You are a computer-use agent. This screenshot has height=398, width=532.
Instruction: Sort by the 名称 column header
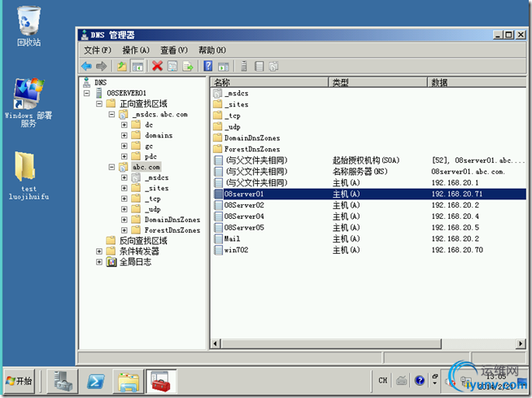pos(269,82)
